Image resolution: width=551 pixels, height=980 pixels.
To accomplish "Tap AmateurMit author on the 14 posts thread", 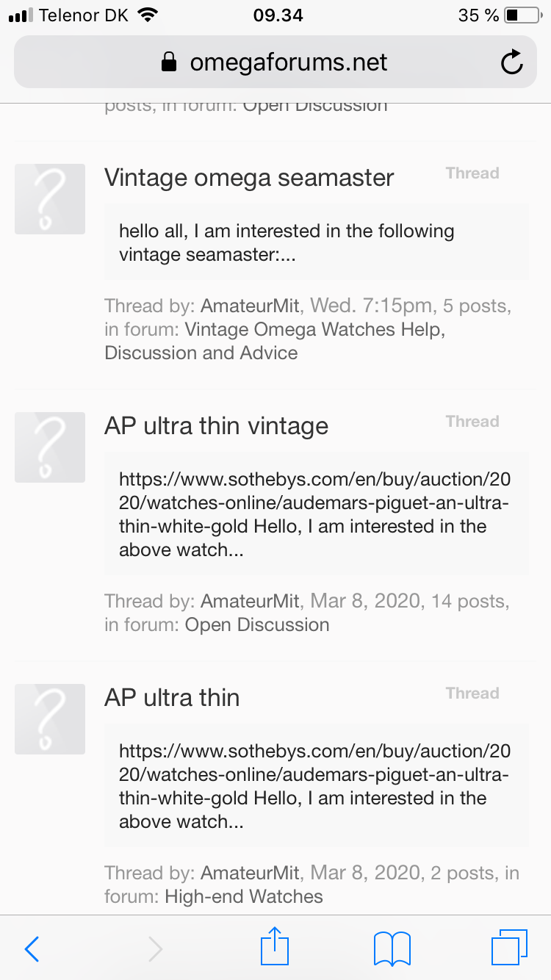I will pyautogui.click(x=251, y=601).
